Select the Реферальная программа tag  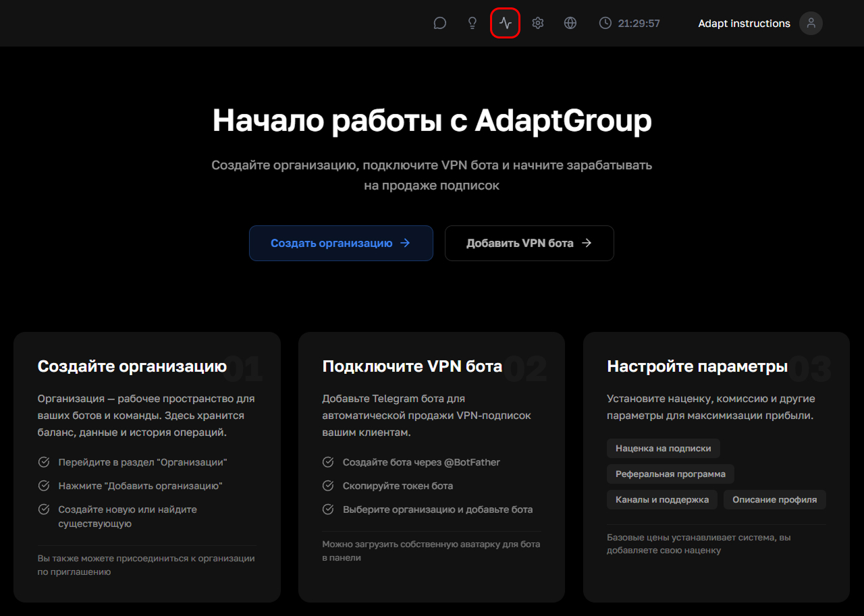pyautogui.click(x=670, y=474)
